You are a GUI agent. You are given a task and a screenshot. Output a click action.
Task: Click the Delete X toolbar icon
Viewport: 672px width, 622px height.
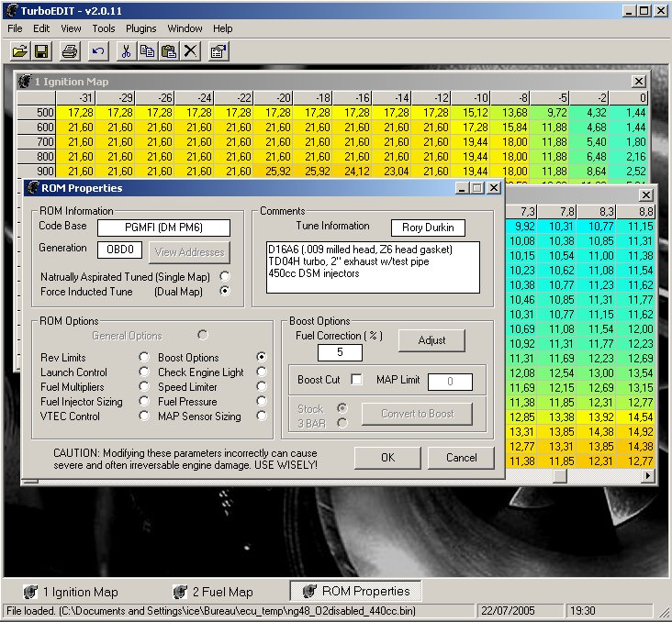pos(190,51)
